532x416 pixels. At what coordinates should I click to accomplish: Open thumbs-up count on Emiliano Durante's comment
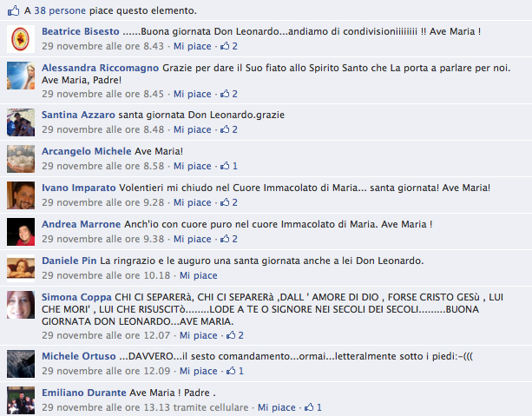(313, 407)
